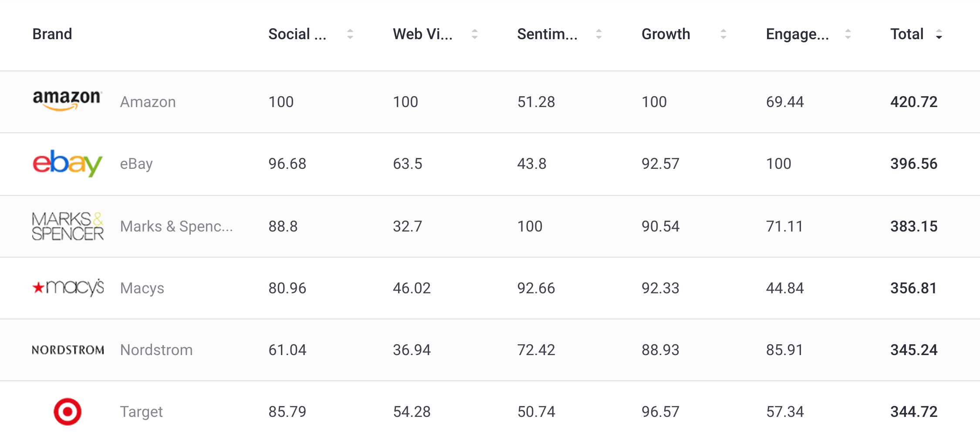Screen dimensions: 980x443
Task: Select eBay's total score 396.56
Action: tap(913, 164)
